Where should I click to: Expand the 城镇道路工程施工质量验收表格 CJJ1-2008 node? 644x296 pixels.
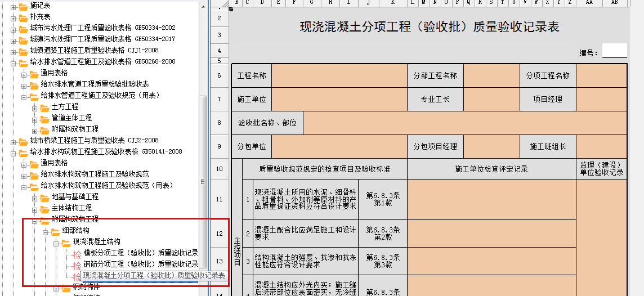13,51
